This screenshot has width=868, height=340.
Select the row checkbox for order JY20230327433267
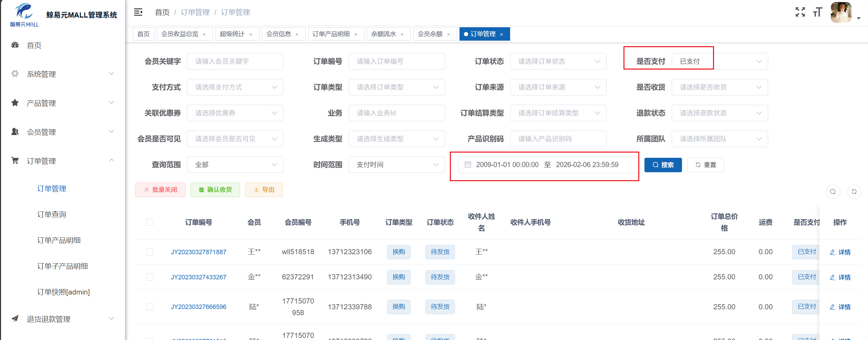click(149, 277)
